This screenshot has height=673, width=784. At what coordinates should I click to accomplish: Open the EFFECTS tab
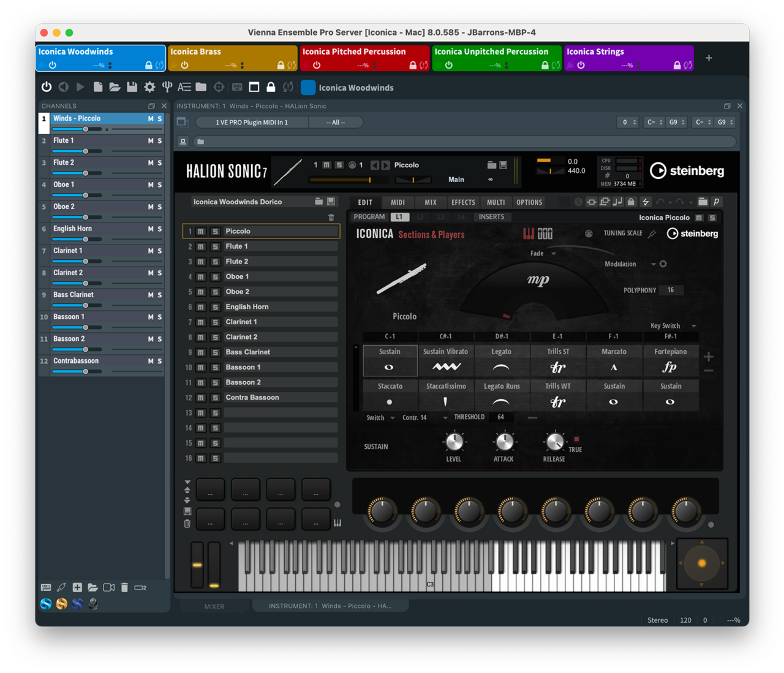pos(463,202)
